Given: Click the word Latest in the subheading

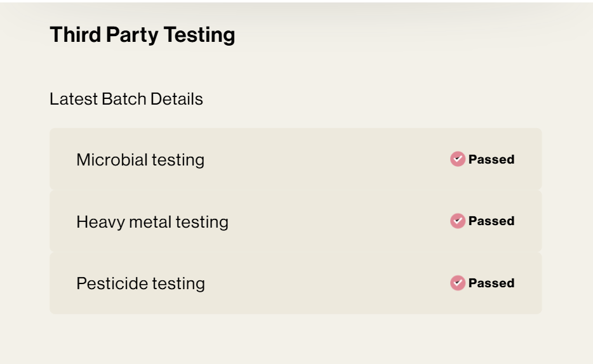Looking at the screenshot, I should pos(74,99).
